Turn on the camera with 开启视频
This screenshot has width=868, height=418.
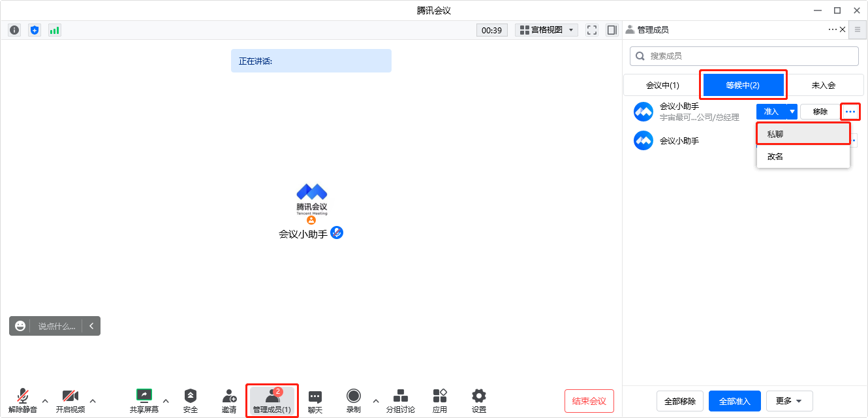click(70, 400)
